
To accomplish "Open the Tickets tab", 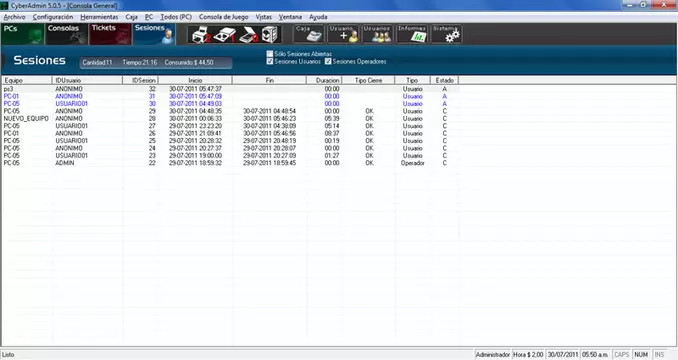I will 110,34.
